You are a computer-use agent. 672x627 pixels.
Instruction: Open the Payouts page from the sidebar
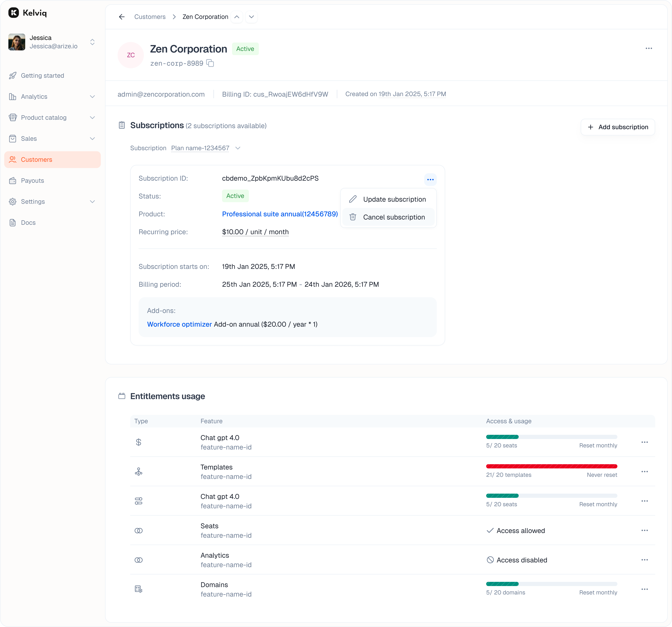pos(32,181)
